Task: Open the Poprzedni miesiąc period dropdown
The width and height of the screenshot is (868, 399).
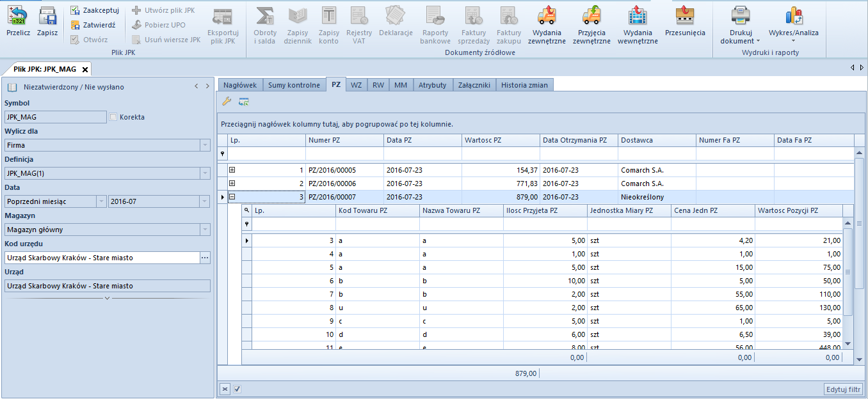Action: pos(101,201)
